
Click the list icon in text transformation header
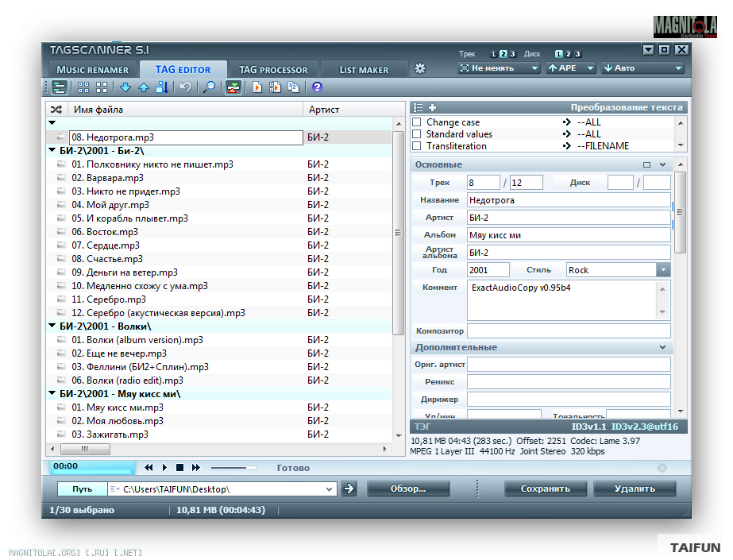[x=418, y=107]
